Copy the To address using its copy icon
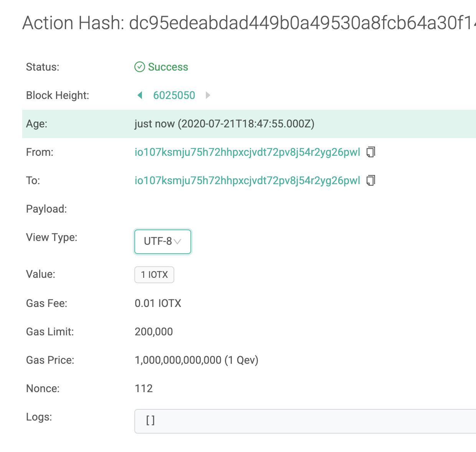 [370, 180]
